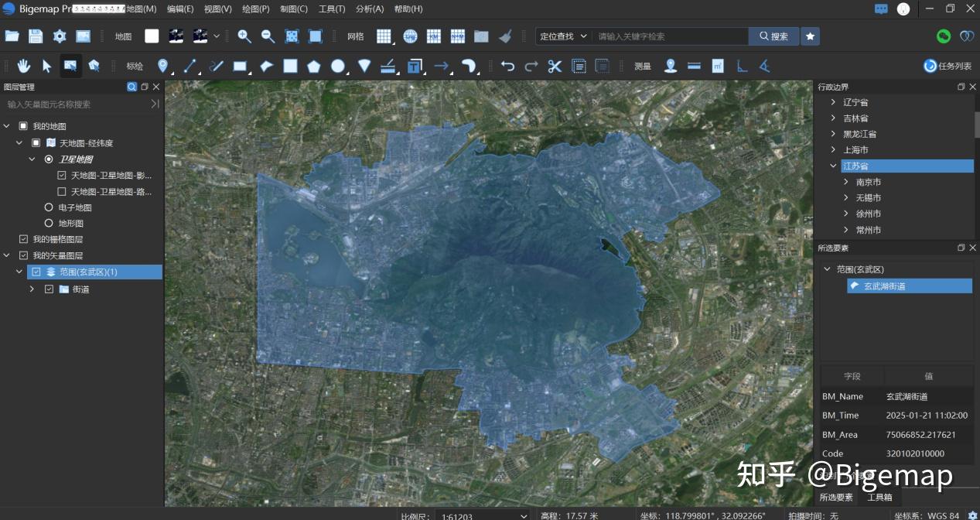Switch to the 工具箱 tab
Screen dimensions: 980x520
[879, 498]
